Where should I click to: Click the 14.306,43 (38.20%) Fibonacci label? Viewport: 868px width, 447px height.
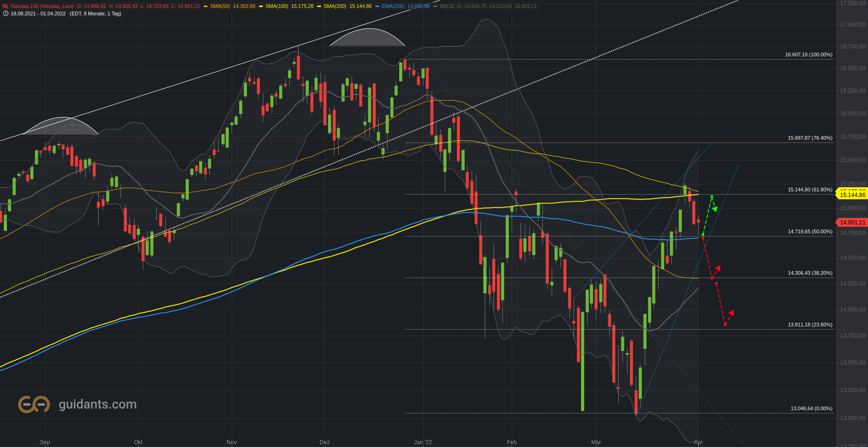coord(810,273)
